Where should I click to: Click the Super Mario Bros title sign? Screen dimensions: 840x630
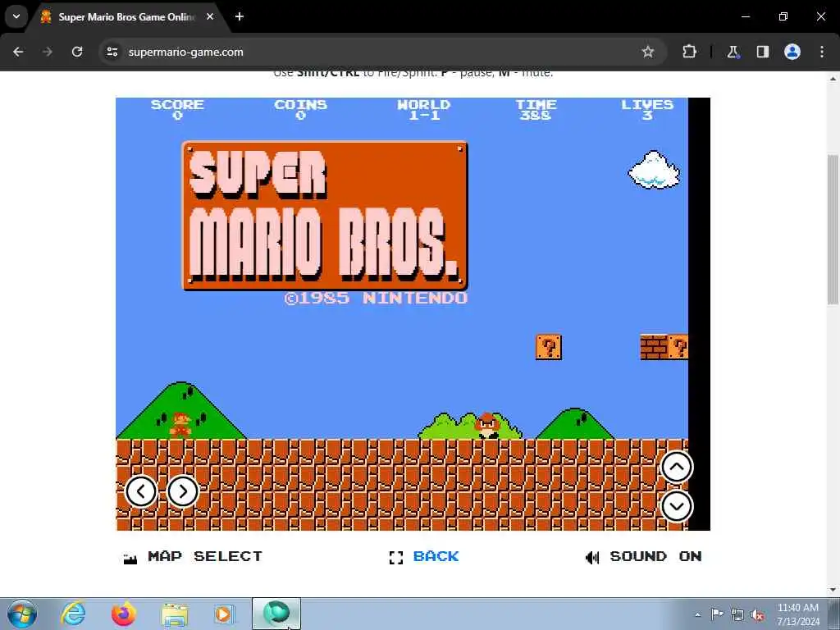[x=325, y=216]
